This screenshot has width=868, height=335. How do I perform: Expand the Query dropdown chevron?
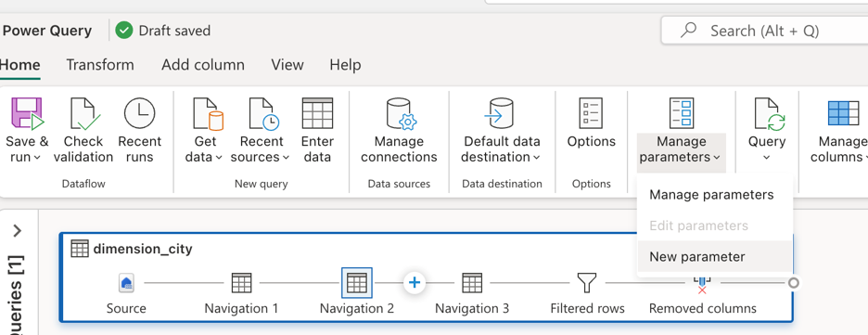click(767, 158)
